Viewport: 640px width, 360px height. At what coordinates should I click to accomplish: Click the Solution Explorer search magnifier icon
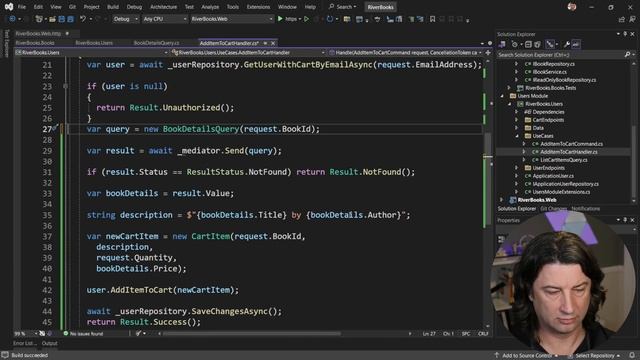[627, 54]
